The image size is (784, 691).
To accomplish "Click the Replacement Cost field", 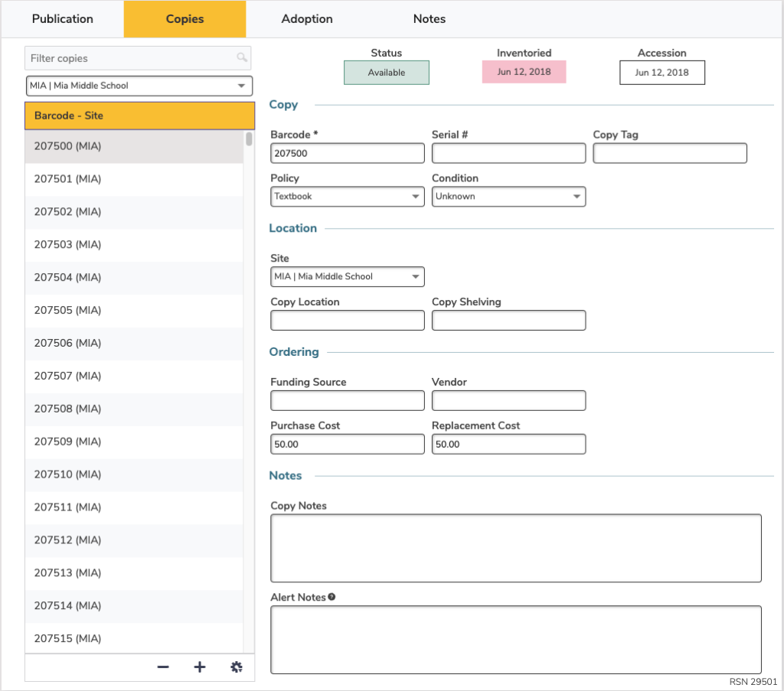I will point(508,444).
